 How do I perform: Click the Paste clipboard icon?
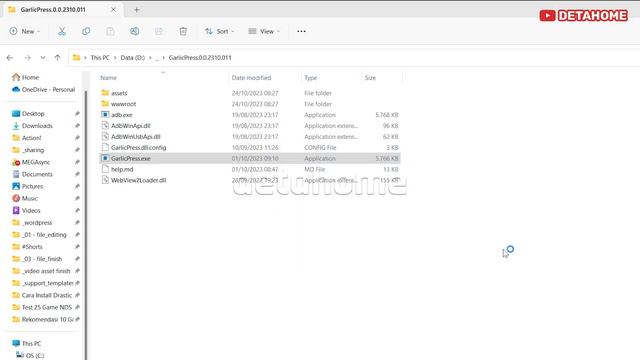(x=110, y=31)
